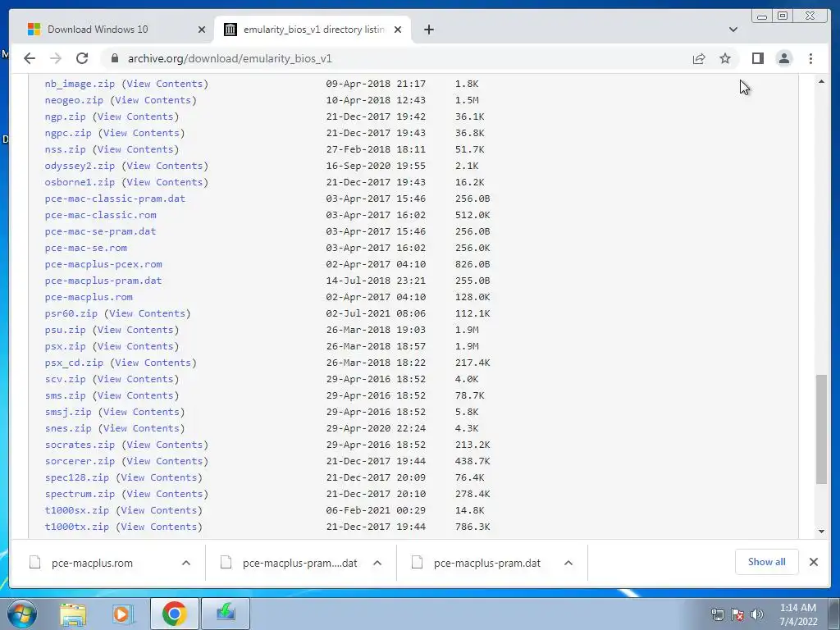Open the Windows Start menu
This screenshot has width=840, height=630.
[22, 614]
